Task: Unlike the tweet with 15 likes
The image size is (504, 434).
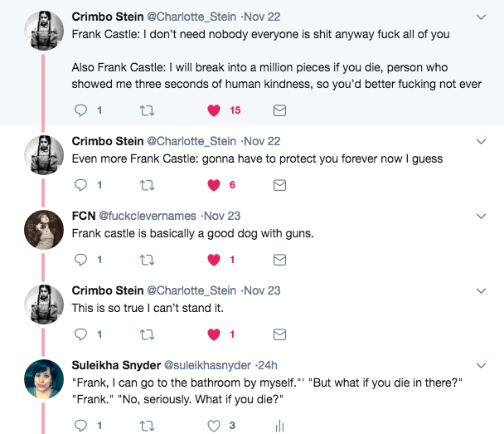Action: point(215,110)
